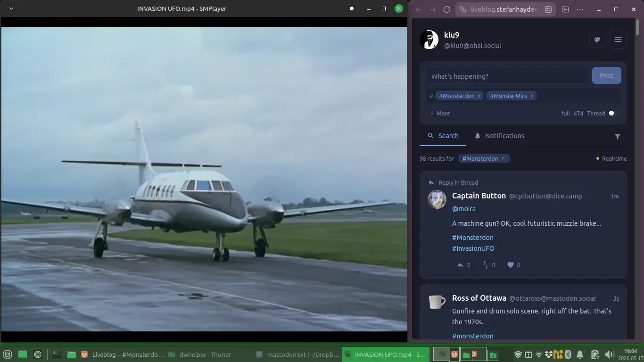
Task: Toggle the browser sidebar panel icon
Action: [565, 9]
